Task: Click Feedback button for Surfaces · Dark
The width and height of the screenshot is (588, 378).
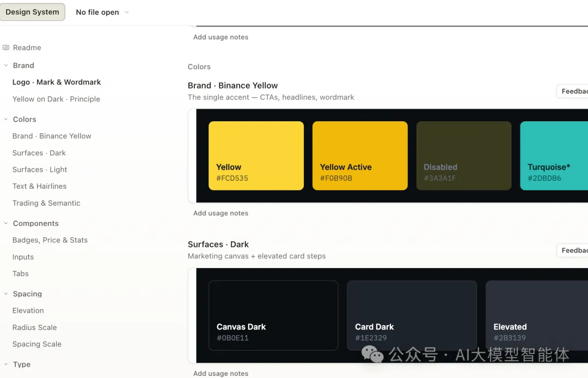Action: (573, 250)
